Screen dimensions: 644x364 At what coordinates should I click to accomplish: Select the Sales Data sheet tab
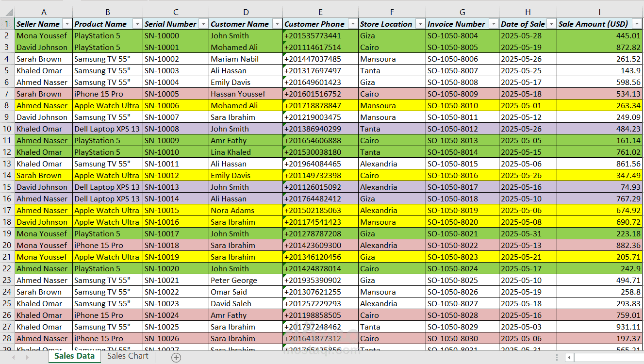(x=74, y=356)
